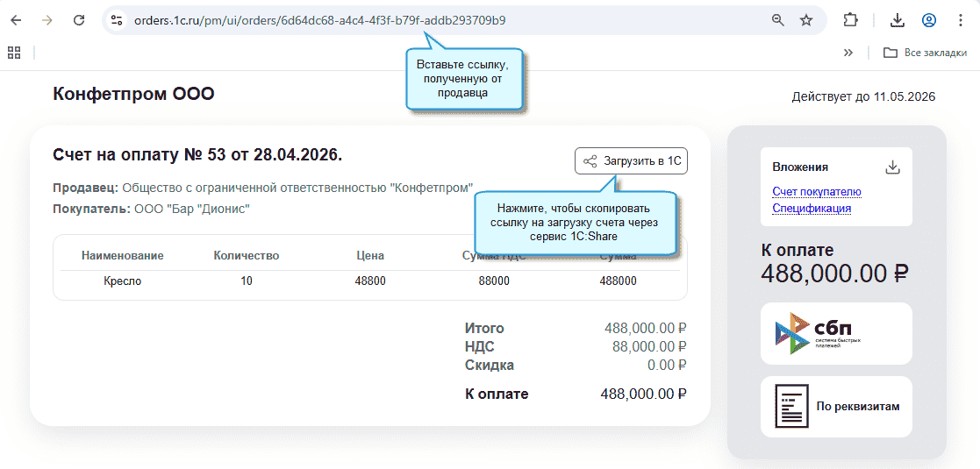Go back to the previous page
The width and height of the screenshot is (980, 469).
(x=17, y=20)
